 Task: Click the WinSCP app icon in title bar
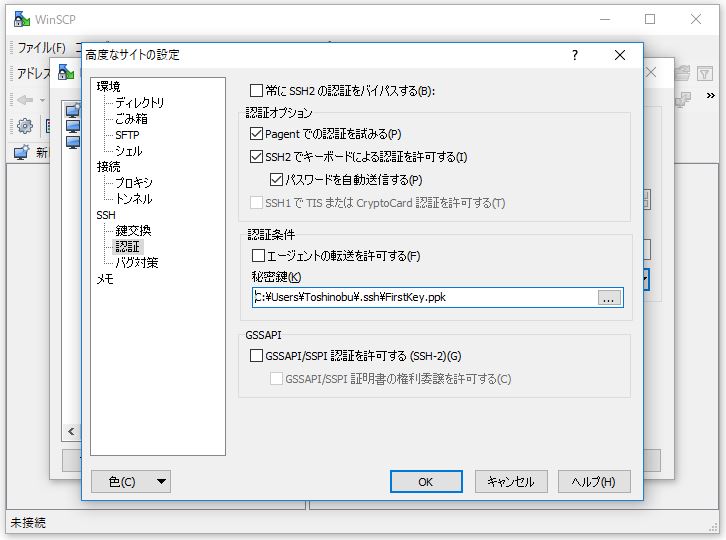tap(21, 19)
